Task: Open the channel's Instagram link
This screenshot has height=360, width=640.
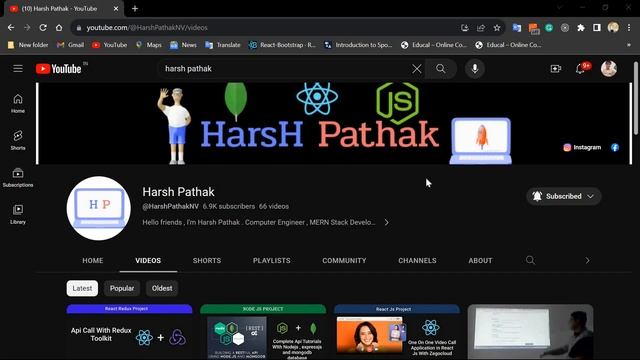Action: click(x=582, y=147)
